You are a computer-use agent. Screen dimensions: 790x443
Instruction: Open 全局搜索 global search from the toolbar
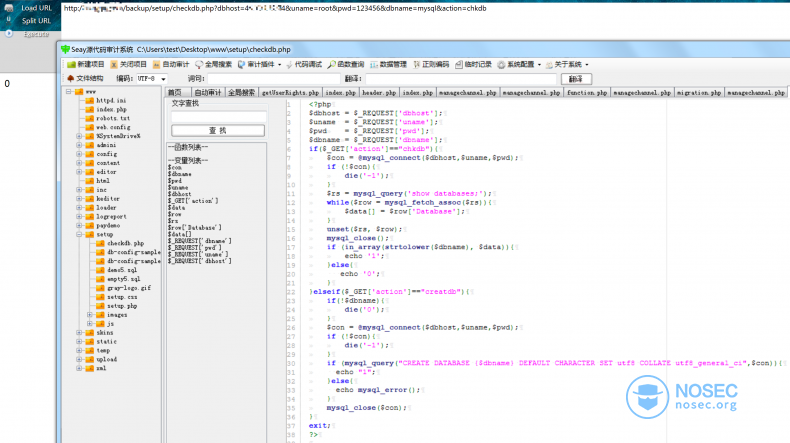tap(214, 65)
